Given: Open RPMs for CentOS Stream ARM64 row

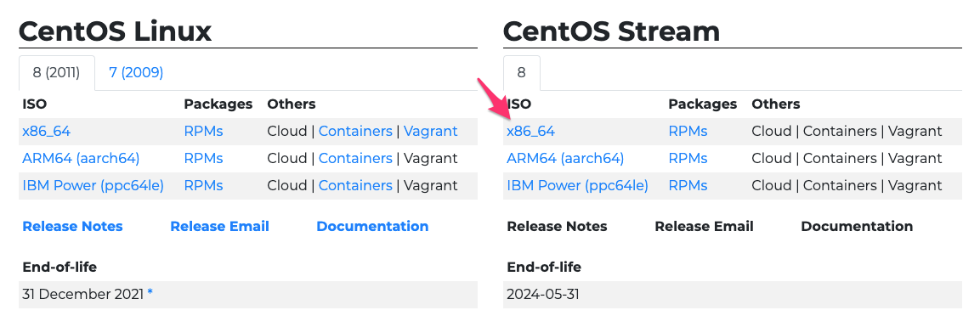Looking at the screenshot, I should point(688,159).
